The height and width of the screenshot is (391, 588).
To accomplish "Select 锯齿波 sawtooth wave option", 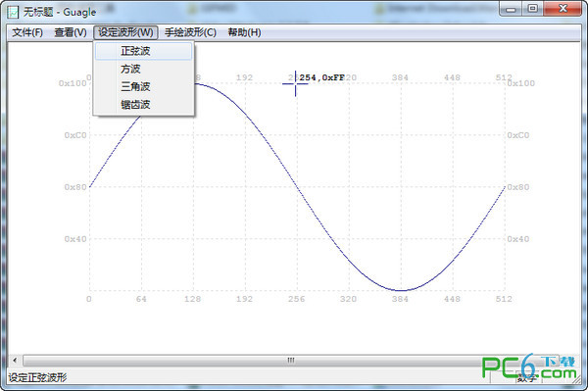I will (144, 105).
